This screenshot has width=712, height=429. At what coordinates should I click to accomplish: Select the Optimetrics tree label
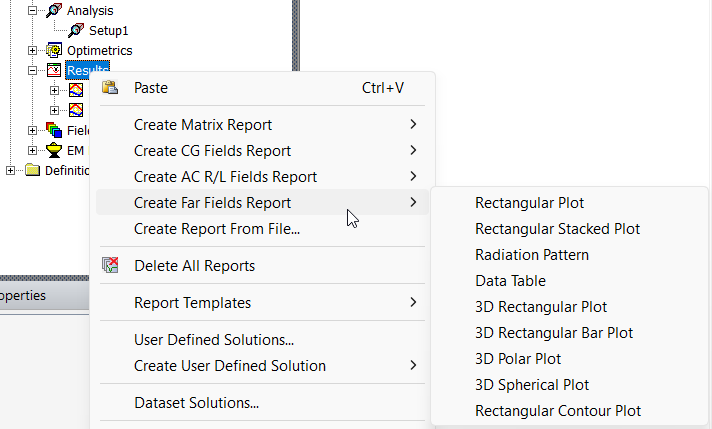99,50
